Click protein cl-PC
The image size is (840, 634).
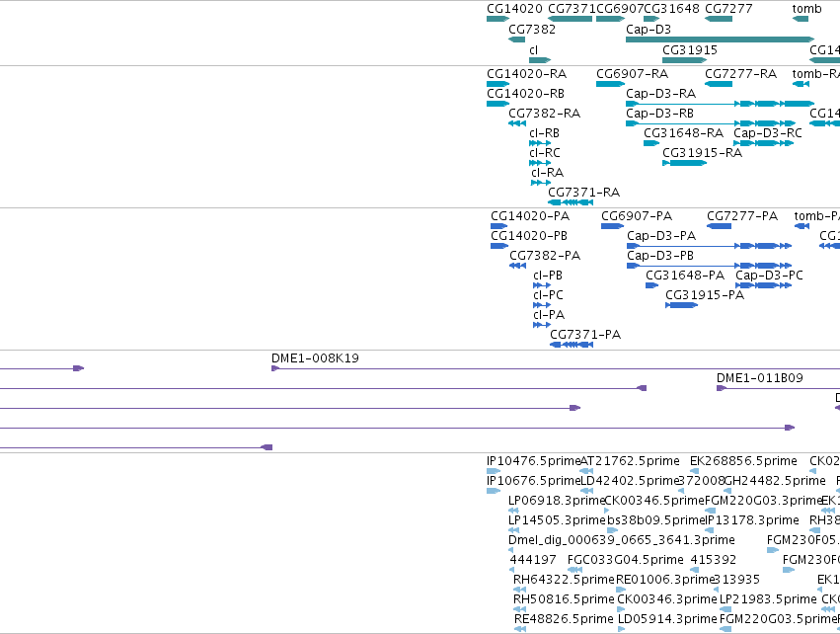[548, 294]
